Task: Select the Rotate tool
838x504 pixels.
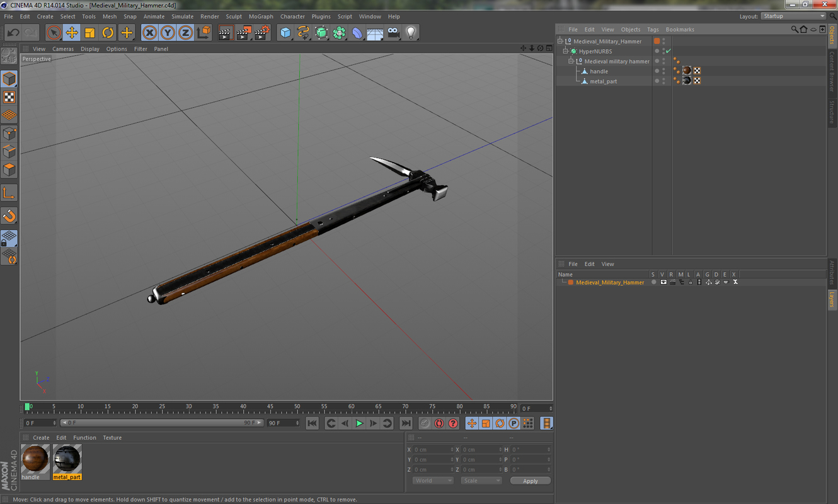Action: pos(108,32)
